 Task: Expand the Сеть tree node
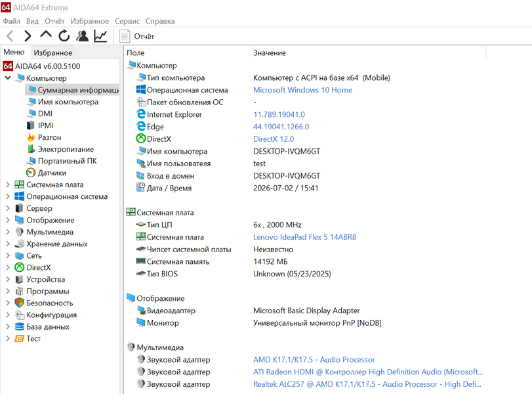[x=8, y=255]
